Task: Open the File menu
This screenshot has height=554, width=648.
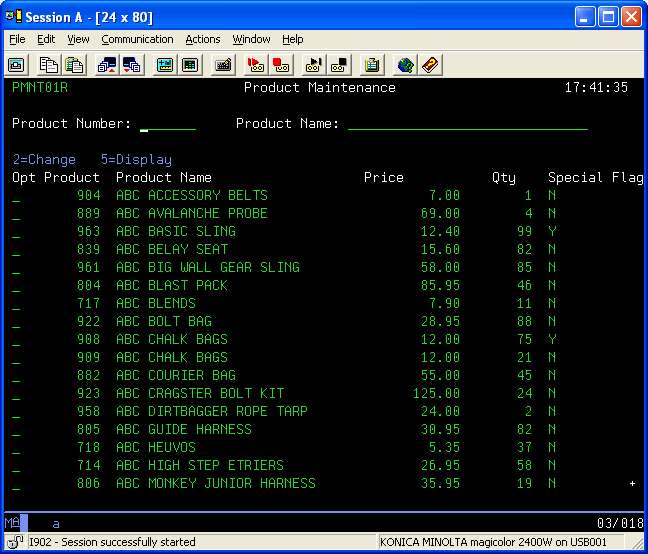Action: click(17, 39)
